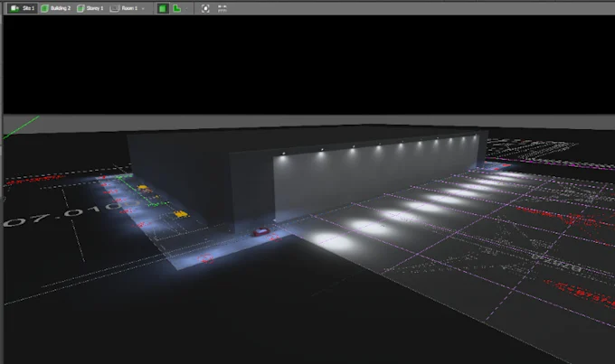The width and height of the screenshot is (615, 364).
Task: Pick the lower yellow object near the building corner
Action: pos(181,214)
